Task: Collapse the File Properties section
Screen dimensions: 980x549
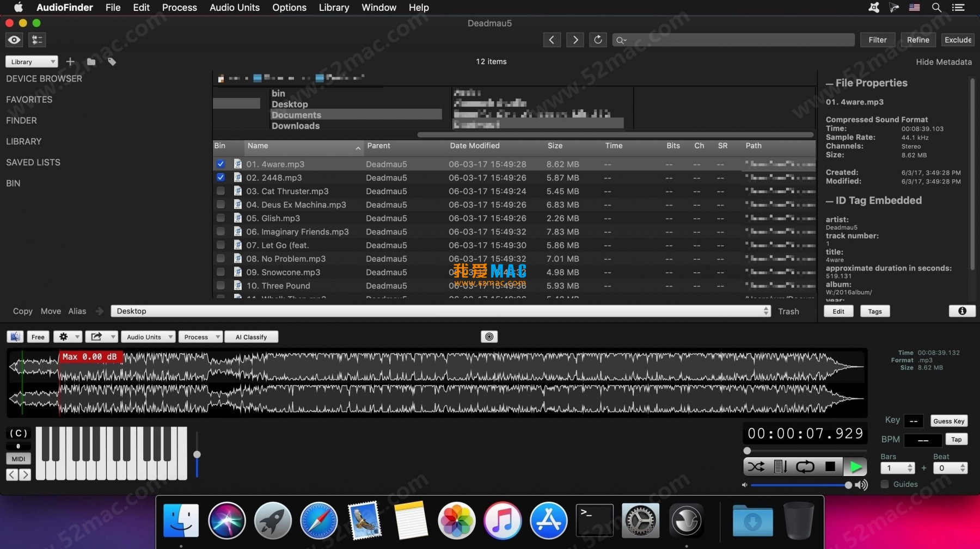Action: tap(829, 83)
